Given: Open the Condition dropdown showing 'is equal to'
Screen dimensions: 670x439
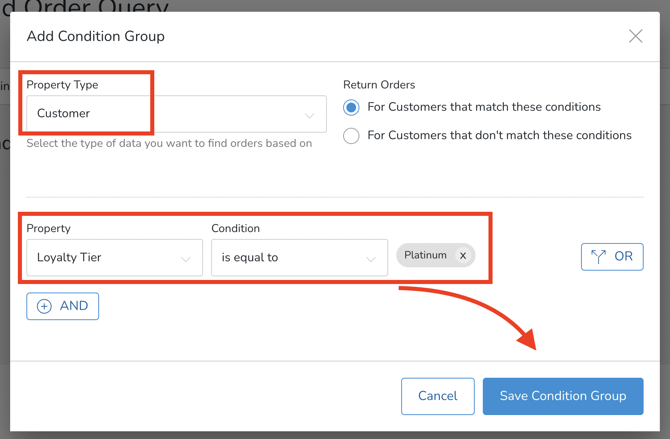Looking at the screenshot, I should click(x=298, y=258).
